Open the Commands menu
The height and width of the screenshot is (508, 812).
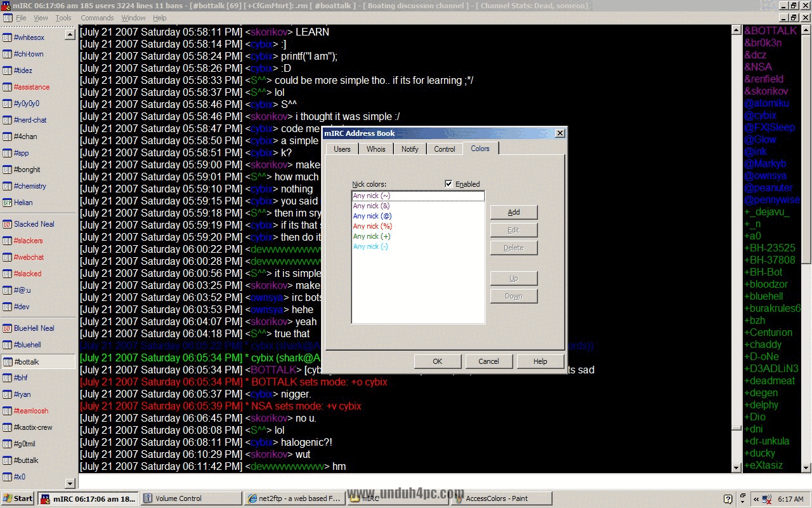(x=97, y=18)
